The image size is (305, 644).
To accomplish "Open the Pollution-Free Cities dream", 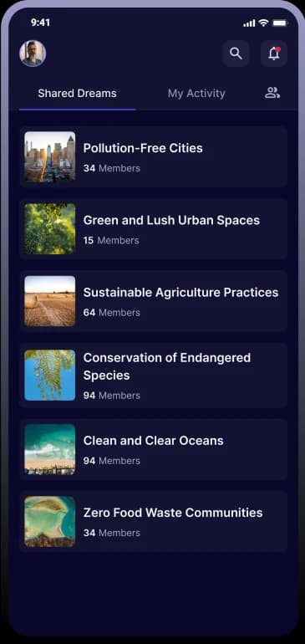I will pyautogui.click(x=154, y=157).
